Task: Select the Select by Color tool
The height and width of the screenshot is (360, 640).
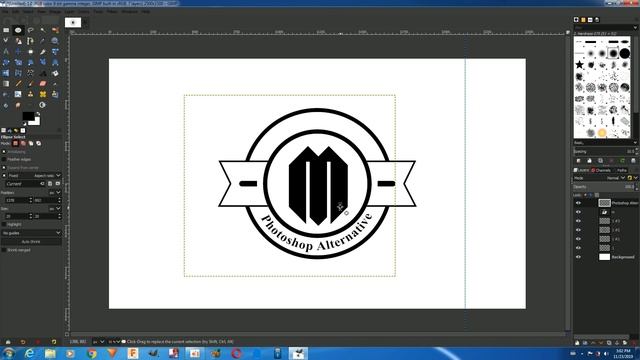Action: point(55,30)
